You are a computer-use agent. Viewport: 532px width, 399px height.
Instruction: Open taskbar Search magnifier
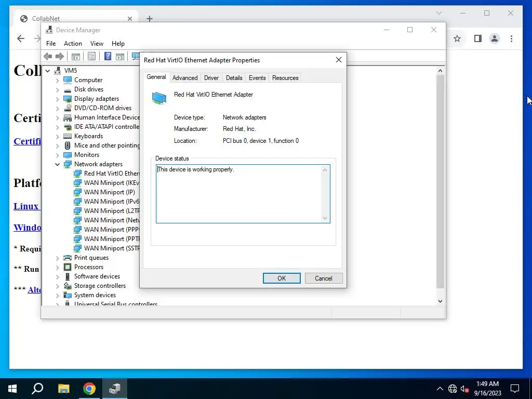37,389
